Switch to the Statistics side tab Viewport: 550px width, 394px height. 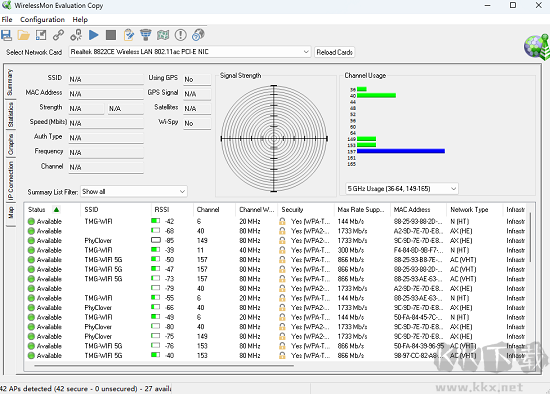[11, 115]
